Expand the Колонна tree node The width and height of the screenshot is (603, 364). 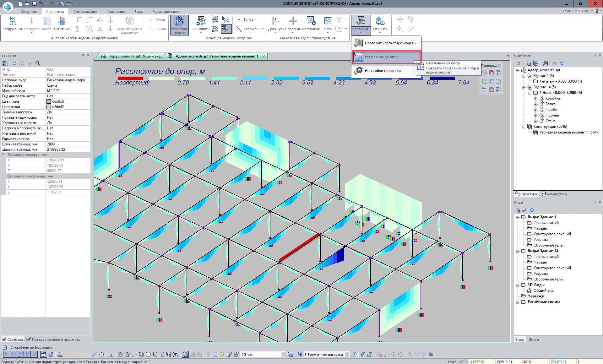click(535, 99)
